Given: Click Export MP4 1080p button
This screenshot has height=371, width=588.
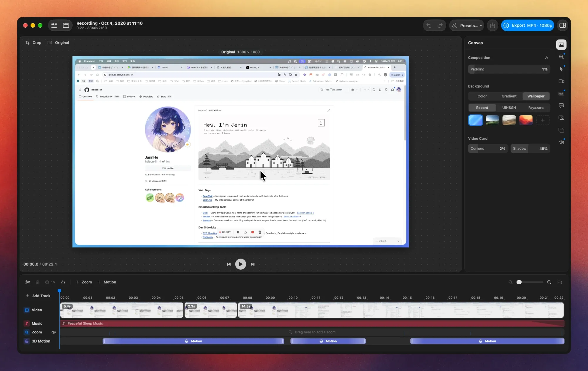Looking at the screenshot, I should coord(527,26).
